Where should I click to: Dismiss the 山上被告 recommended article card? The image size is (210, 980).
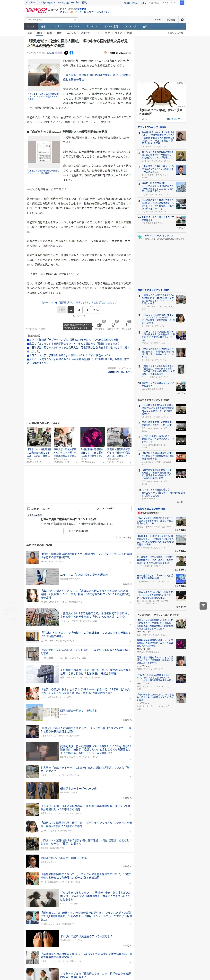point(50,462)
